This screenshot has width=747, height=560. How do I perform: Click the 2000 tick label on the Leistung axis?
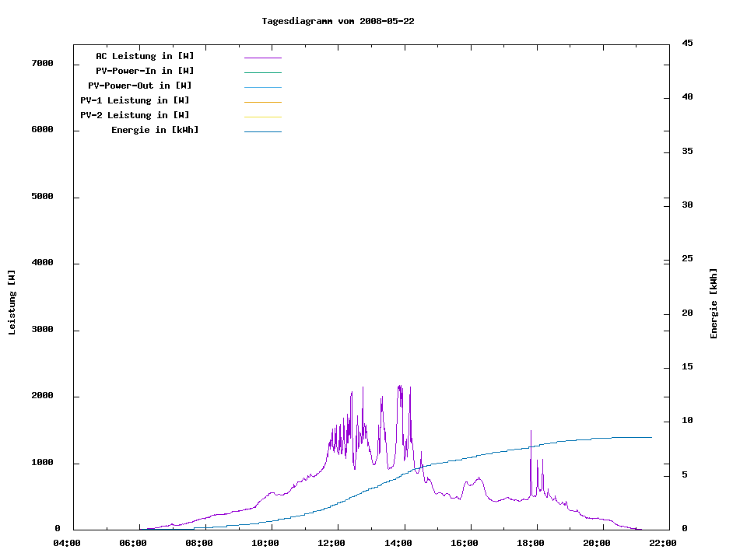(x=42, y=397)
